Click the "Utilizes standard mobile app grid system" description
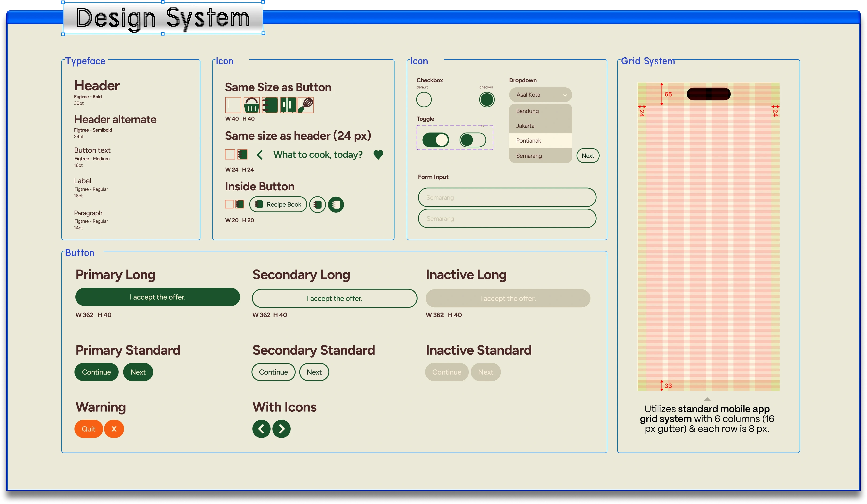The width and height of the screenshot is (867, 504). coord(707,419)
